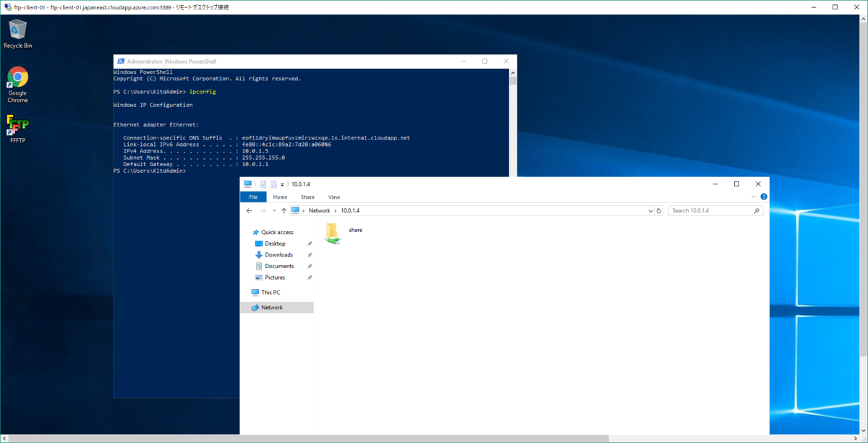Click the 10.0.1.4 breadcrumb segment
868x443 pixels.
pyautogui.click(x=350, y=210)
